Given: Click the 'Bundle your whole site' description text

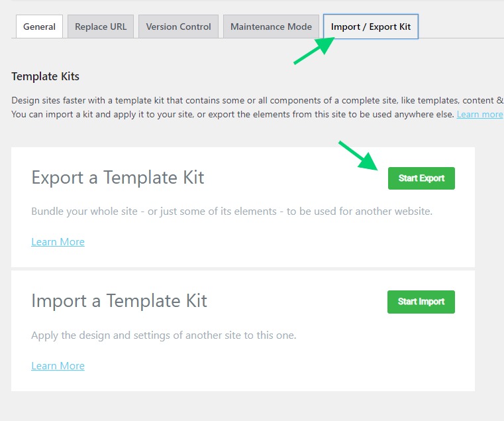Looking at the screenshot, I should [x=232, y=211].
